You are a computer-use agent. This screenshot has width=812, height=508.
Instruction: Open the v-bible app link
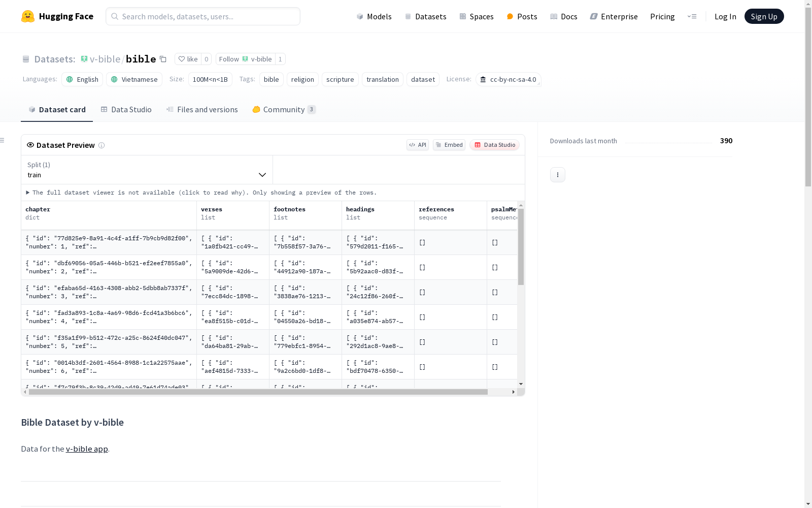tap(87, 449)
